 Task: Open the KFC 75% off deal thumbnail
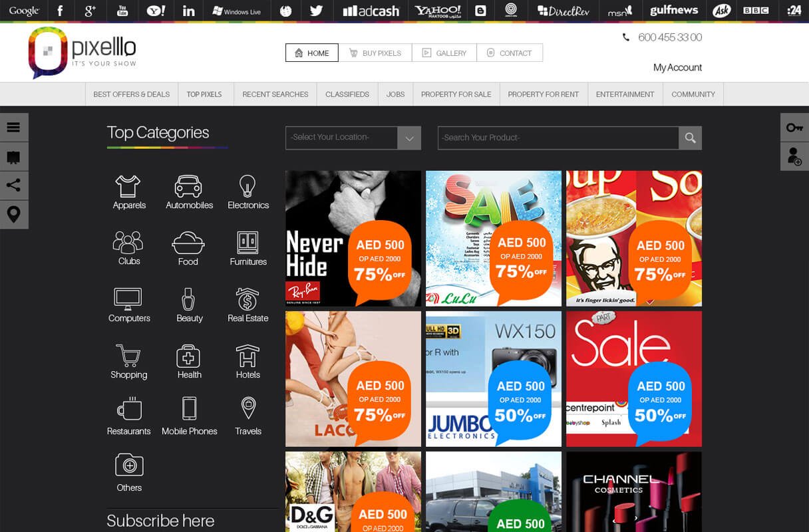click(x=633, y=238)
